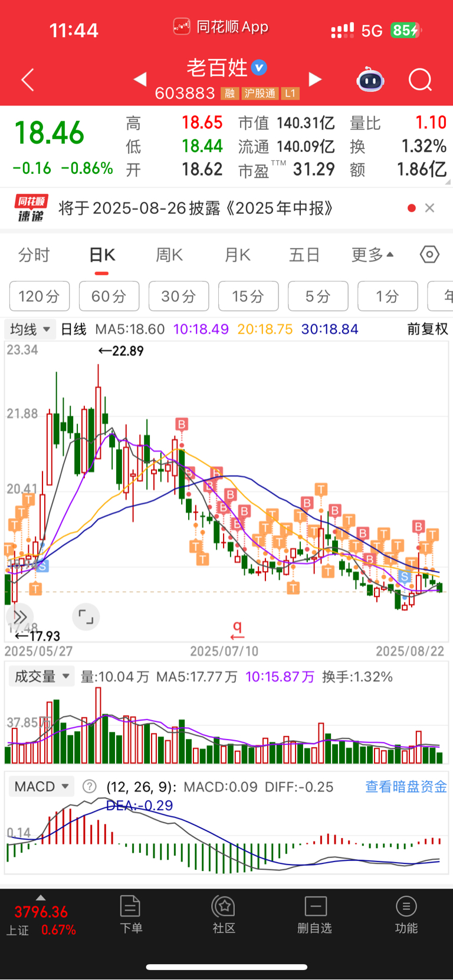Viewport: 453px width, 980px height.
Task: Tap the MA5:18.60 label
Action: 130,329
